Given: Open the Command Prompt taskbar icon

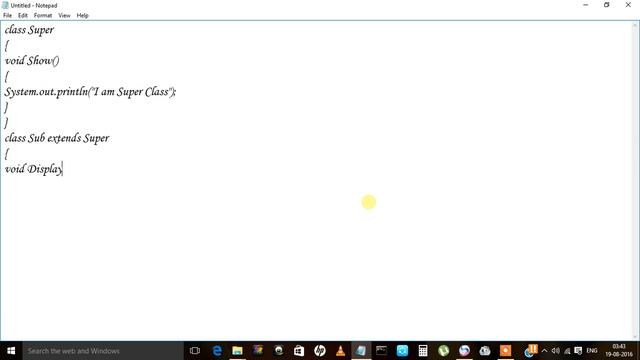Looking at the screenshot, I should 381,351.
